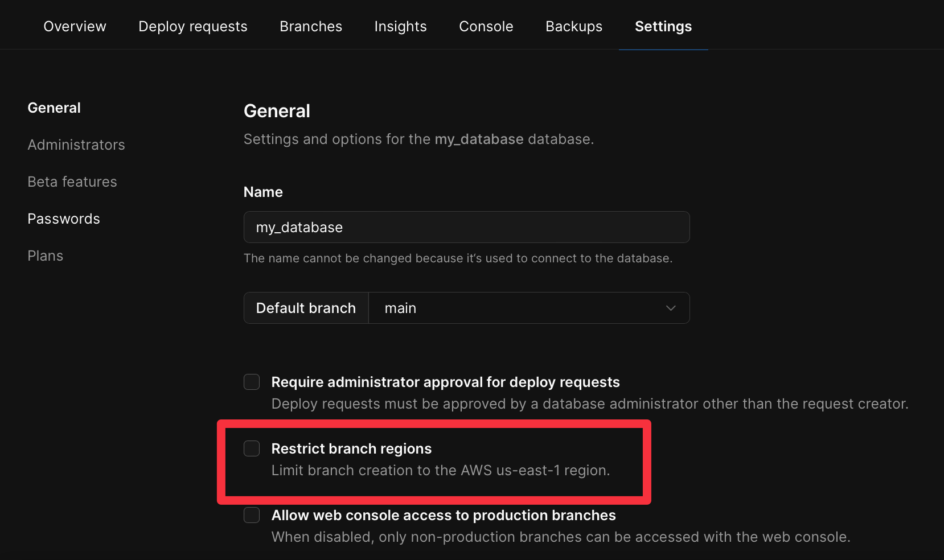Check the Restrict branch regions checkbox
The width and height of the screenshot is (944, 560).
[x=251, y=448]
